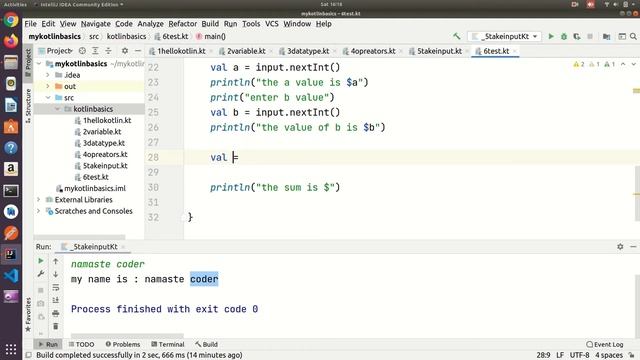Open Terminal from dock
640x360 pixels.
click(x=11, y=191)
